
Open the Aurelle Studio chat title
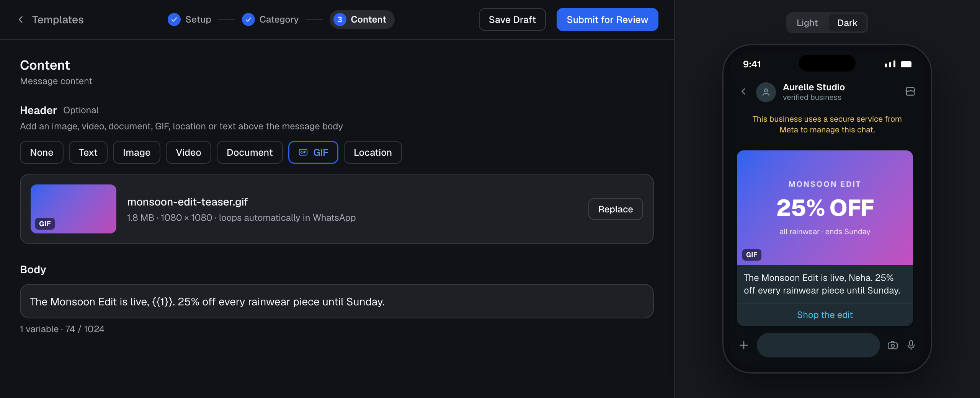pyautogui.click(x=814, y=87)
